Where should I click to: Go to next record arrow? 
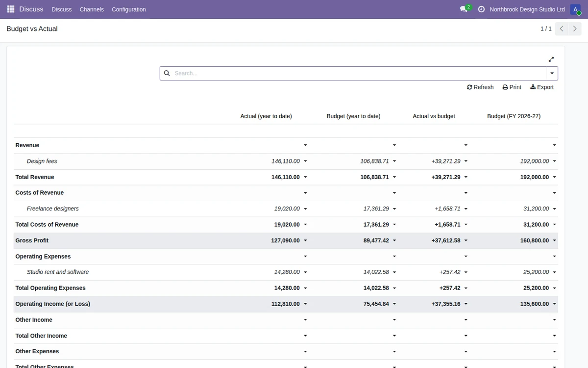tap(575, 29)
